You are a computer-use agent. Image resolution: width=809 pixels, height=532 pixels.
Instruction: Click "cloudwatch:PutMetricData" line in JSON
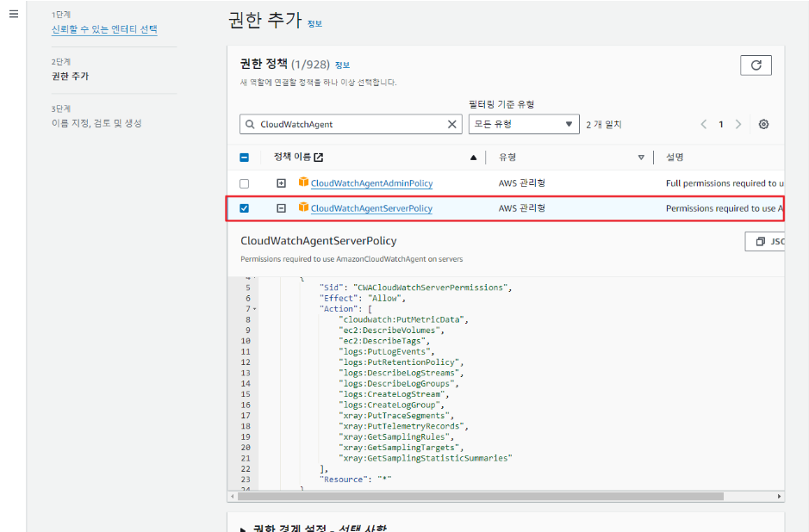[403, 319]
